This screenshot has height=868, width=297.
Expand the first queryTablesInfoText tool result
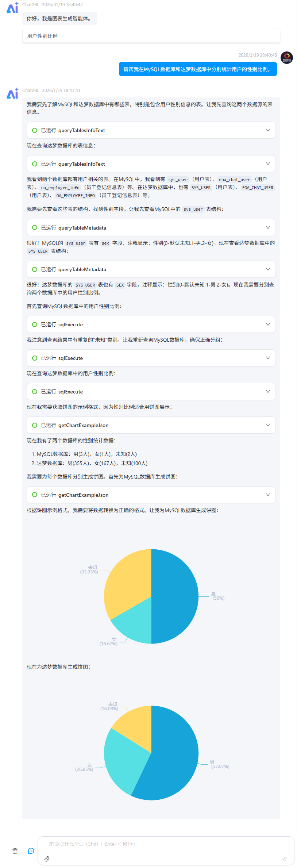[268, 130]
